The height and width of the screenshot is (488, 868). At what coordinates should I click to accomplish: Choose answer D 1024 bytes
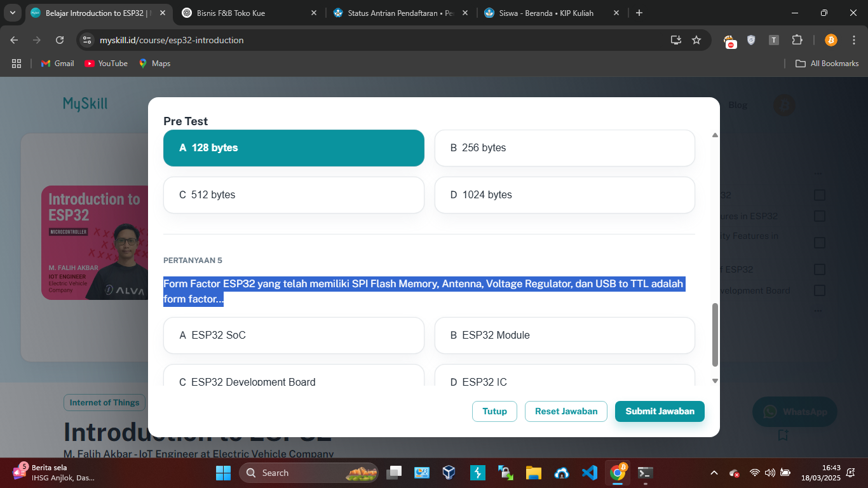564,195
